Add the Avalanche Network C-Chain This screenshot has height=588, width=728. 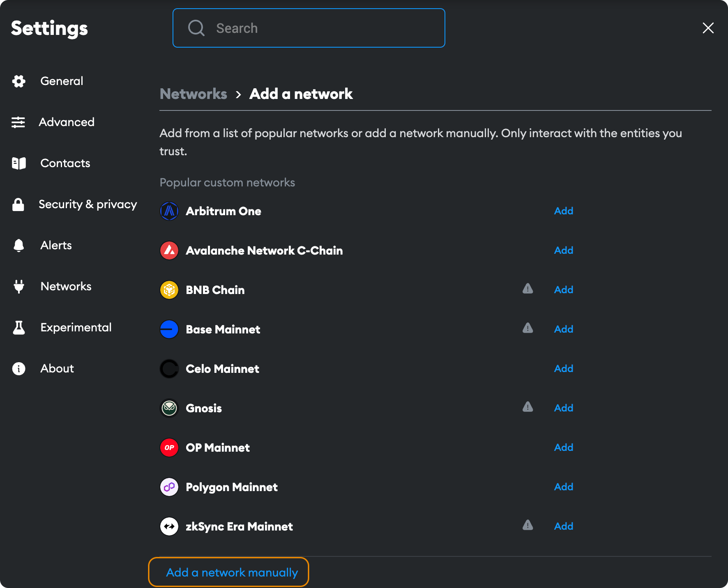[564, 250]
